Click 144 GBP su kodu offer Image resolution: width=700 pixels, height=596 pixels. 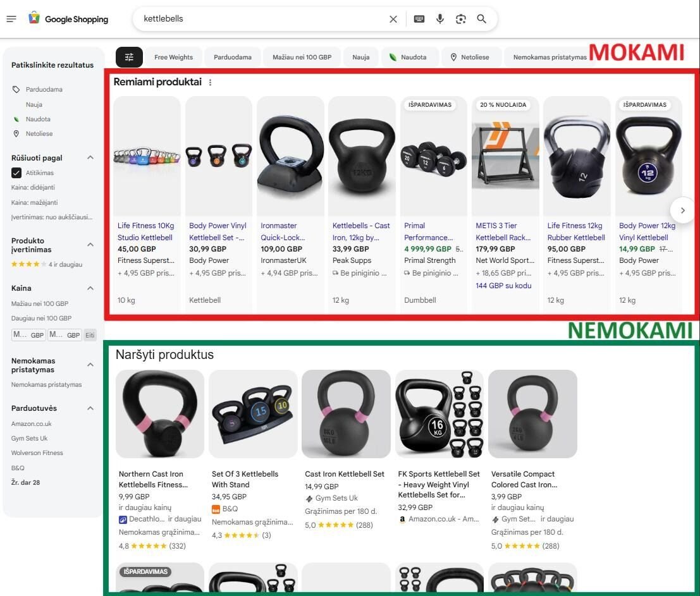tap(503, 286)
